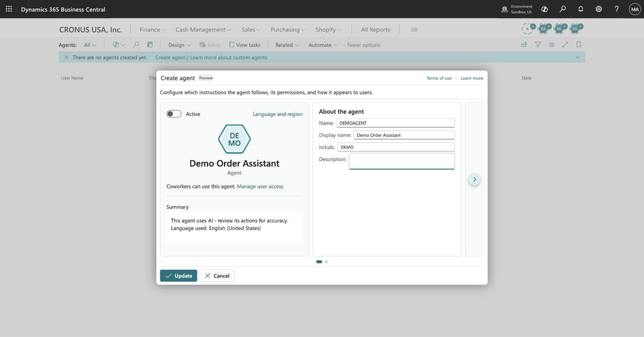Select the first page indicator dot

click(x=319, y=262)
